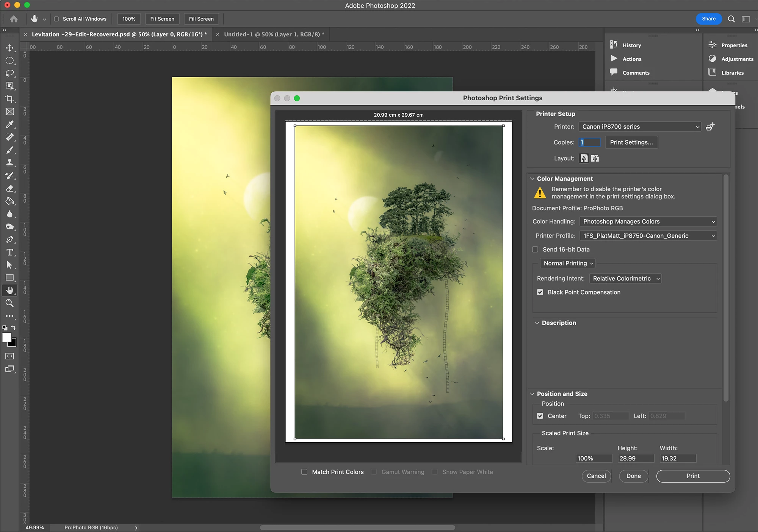Click the landscape layout orientation icon
This screenshot has width=758, height=532.
(595, 158)
